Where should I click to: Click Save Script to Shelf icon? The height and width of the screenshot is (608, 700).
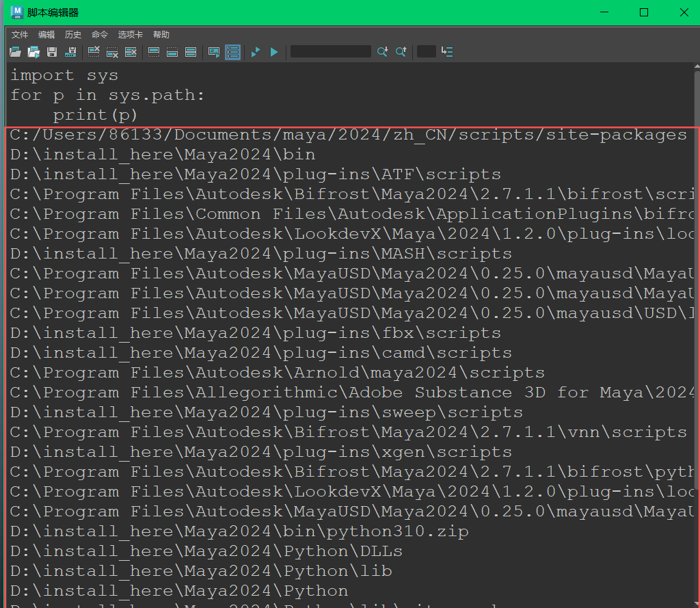pyautogui.click(x=70, y=52)
